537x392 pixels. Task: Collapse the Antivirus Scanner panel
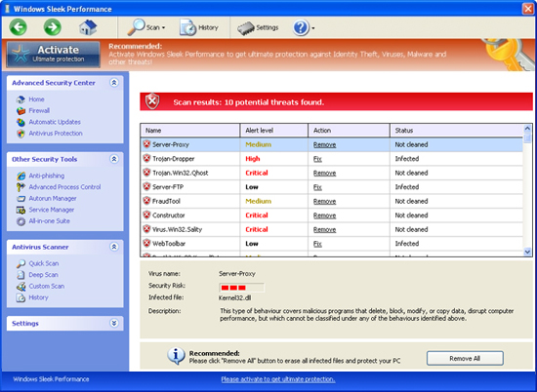(x=114, y=247)
